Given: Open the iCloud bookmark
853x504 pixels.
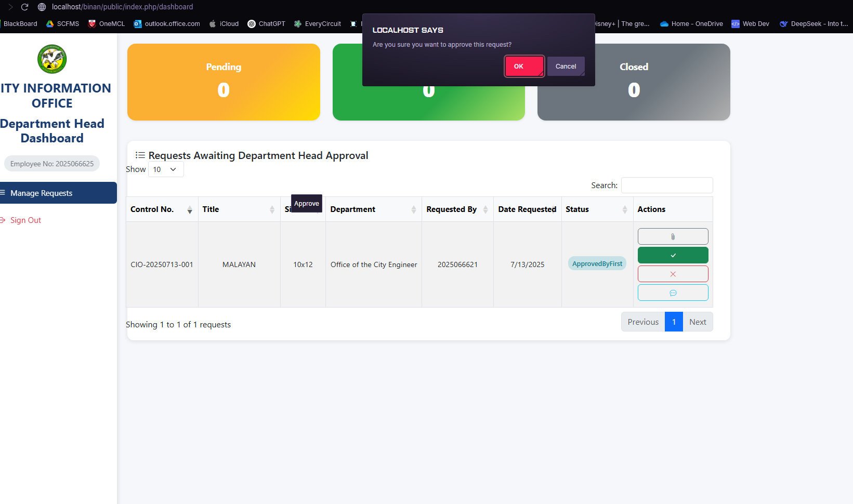Looking at the screenshot, I should 224,24.
